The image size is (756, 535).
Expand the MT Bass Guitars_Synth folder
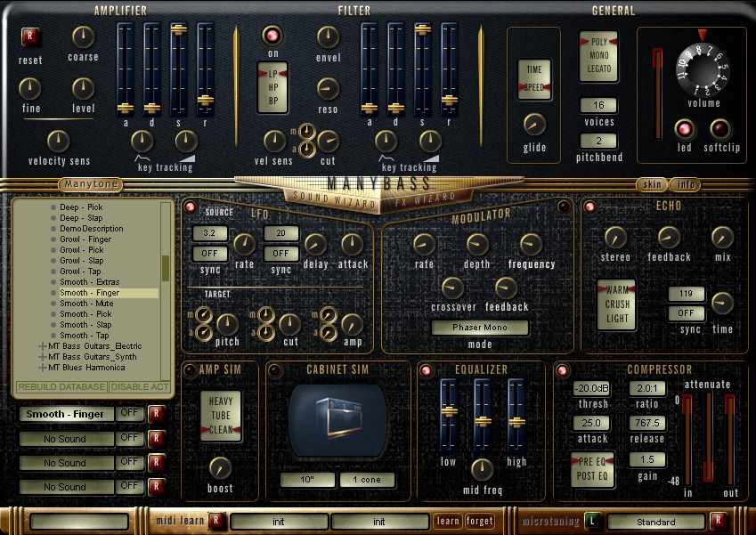(x=43, y=357)
